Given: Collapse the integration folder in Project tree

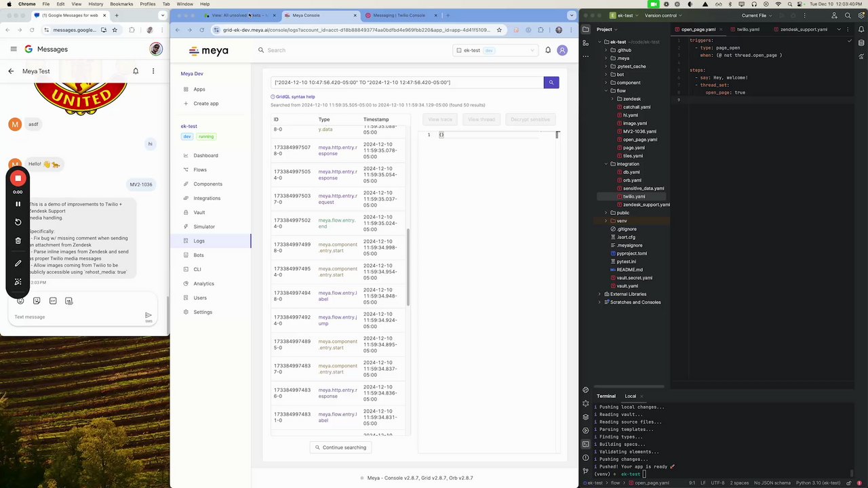Looking at the screenshot, I should click(x=606, y=164).
